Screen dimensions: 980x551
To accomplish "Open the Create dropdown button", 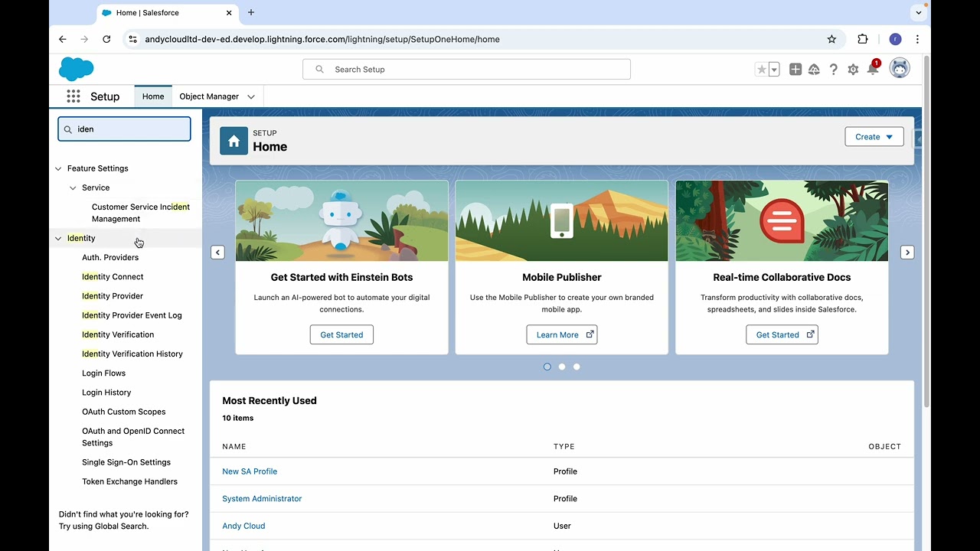I will tap(874, 137).
